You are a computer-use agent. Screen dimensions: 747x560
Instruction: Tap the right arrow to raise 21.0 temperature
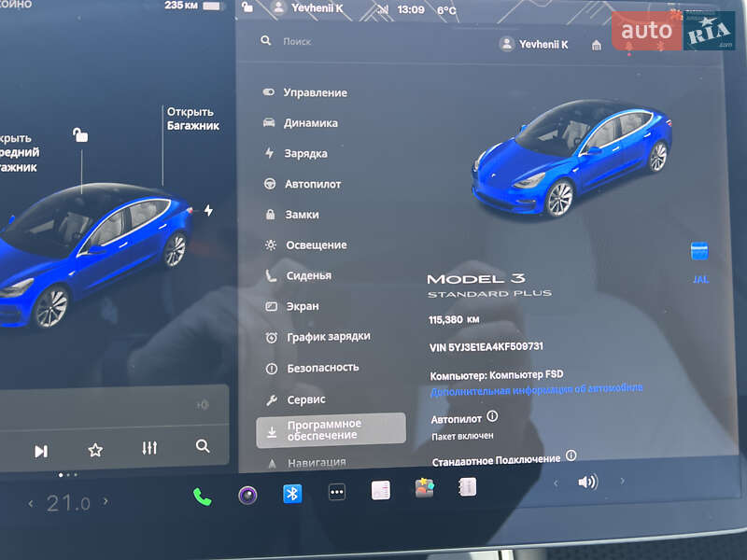[x=105, y=500]
